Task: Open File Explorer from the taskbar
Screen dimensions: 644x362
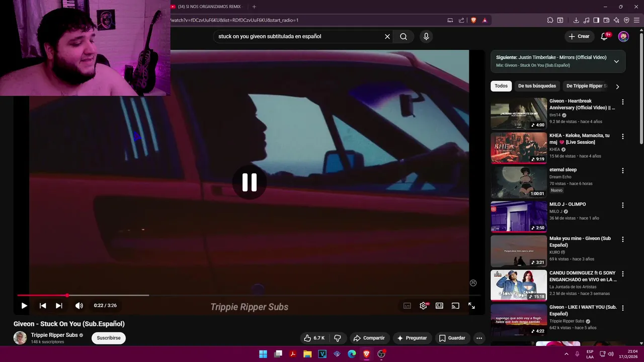Action: pyautogui.click(x=307, y=354)
